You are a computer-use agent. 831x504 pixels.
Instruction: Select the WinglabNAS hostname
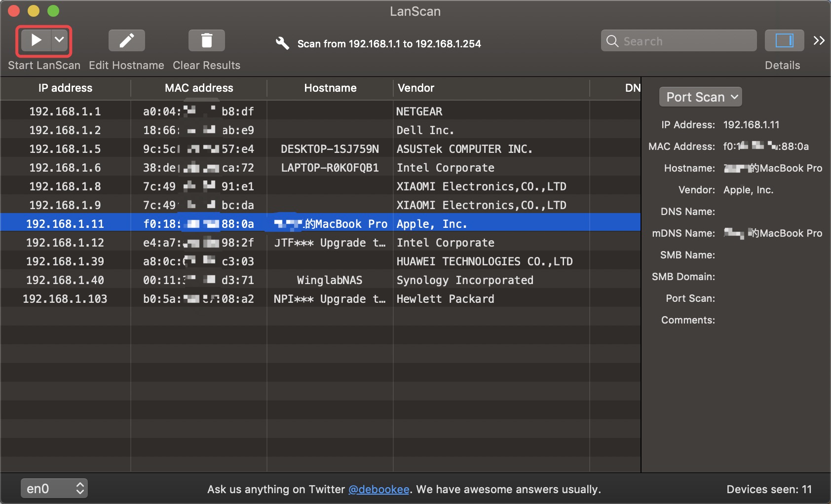[x=330, y=280]
